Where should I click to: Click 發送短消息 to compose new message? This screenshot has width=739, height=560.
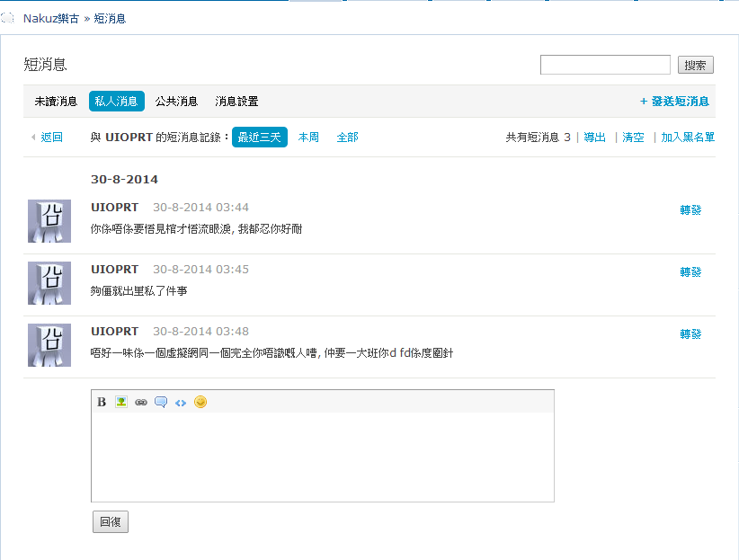[x=674, y=102]
